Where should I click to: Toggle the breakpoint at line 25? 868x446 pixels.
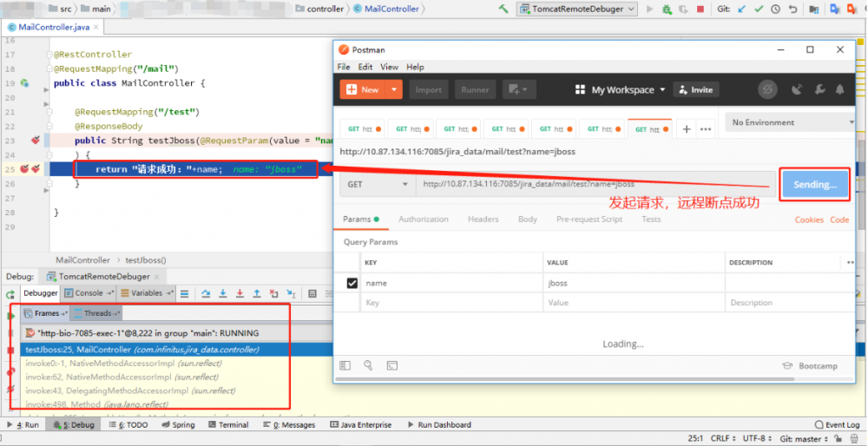pos(25,169)
